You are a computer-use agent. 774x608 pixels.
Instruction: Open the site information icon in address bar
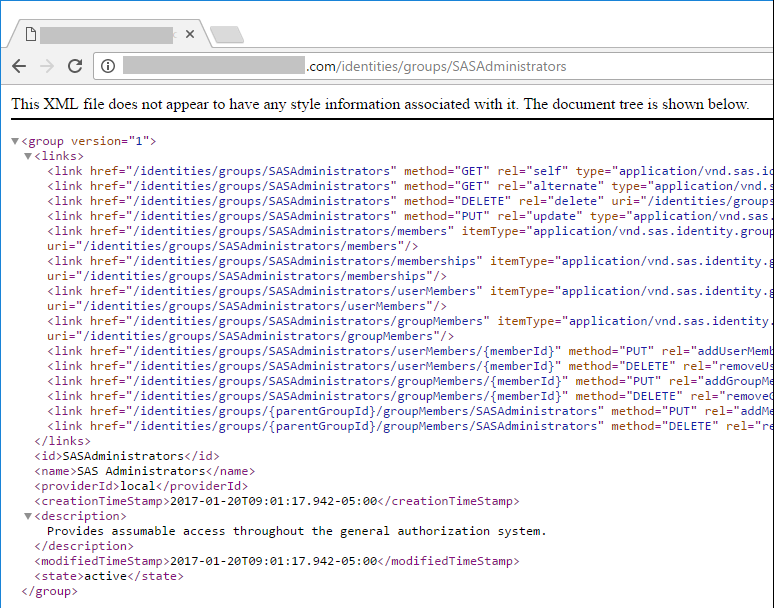point(108,66)
